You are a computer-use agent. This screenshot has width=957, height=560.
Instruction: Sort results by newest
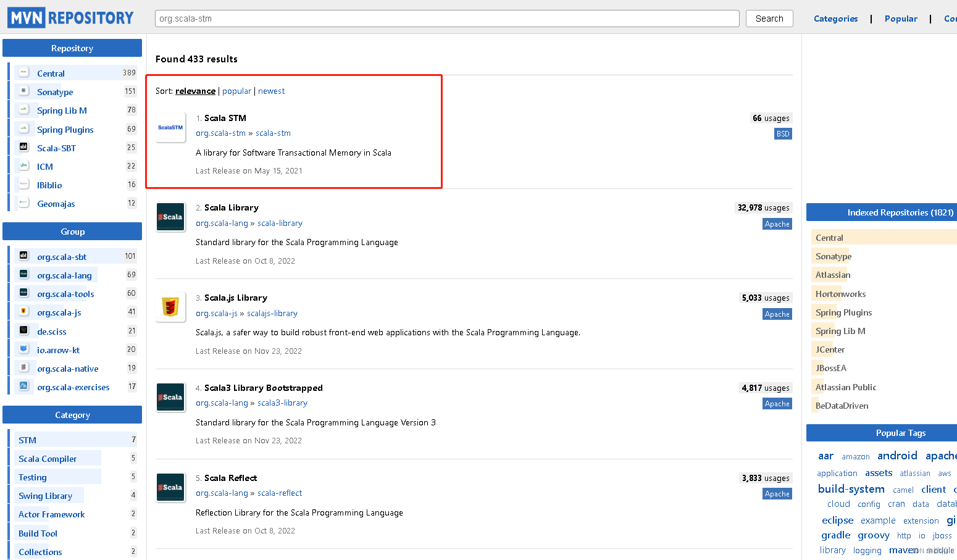[271, 91]
